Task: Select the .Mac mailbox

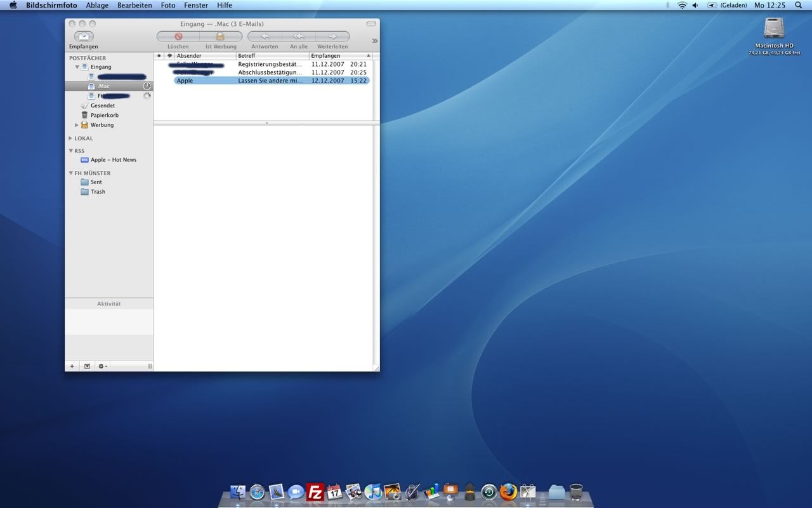Action: pyautogui.click(x=109, y=86)
